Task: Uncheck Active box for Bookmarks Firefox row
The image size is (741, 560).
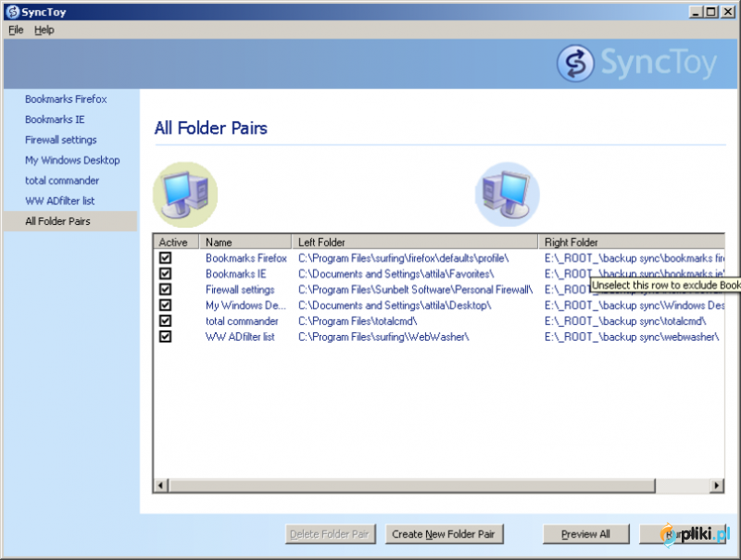Action: pos(165,258)
